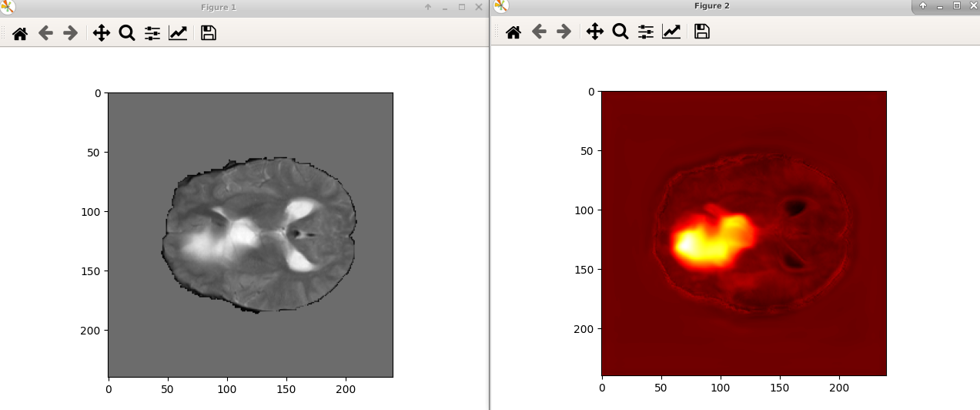Maximize the Figure 1 window
Image resolution: width=980 pixels, height=410 pixels.
point(462,7)
